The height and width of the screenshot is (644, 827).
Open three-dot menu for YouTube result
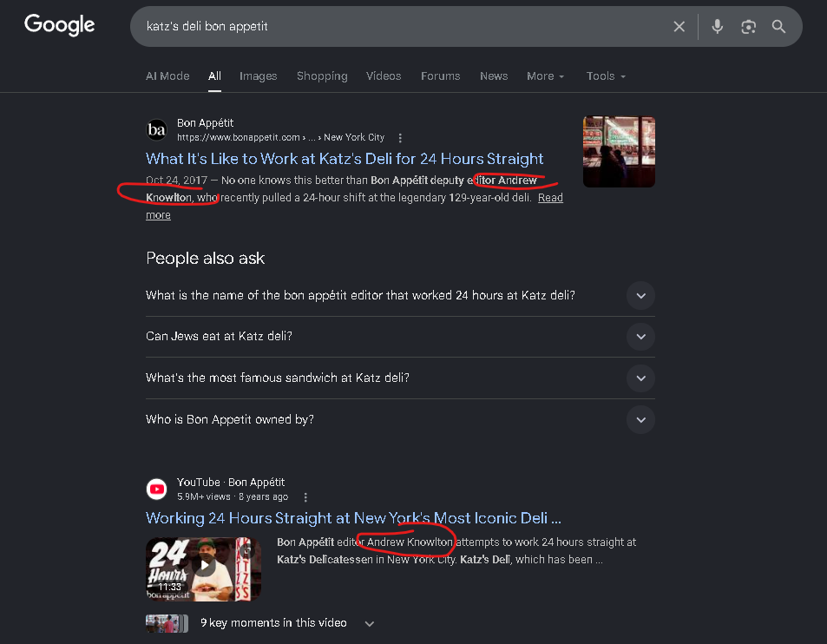click(x=305, y=496)
